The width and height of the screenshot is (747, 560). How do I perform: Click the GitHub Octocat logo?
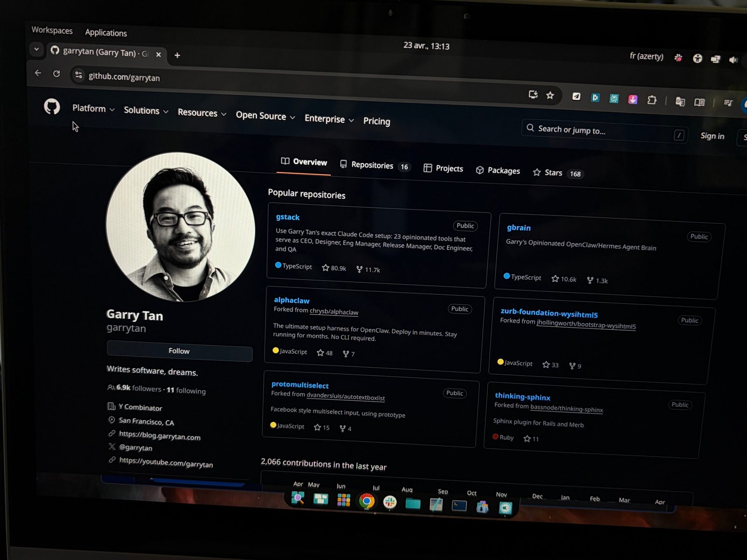pos(52,107)
